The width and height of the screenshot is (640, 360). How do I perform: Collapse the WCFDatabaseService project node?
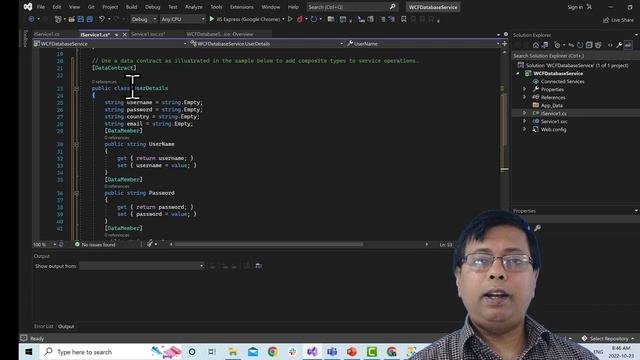coord(518,73)
